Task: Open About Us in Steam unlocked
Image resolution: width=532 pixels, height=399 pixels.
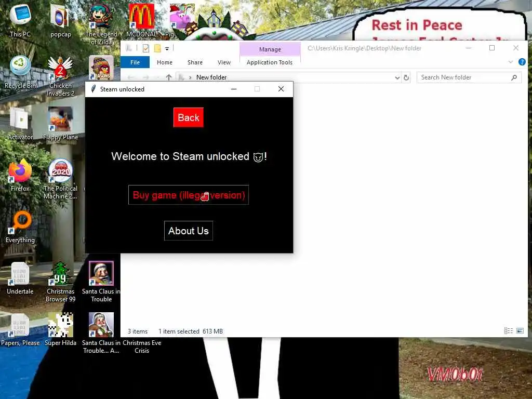Action: (188, 231)
